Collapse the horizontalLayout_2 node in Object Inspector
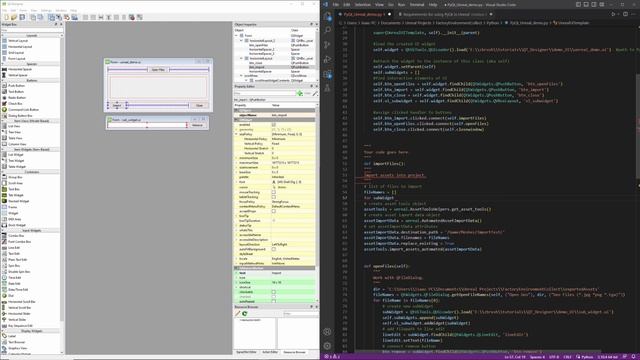Image resolution: width=640 pixels, height=360 pixels. pyautogui.click(x=241, y=41)
